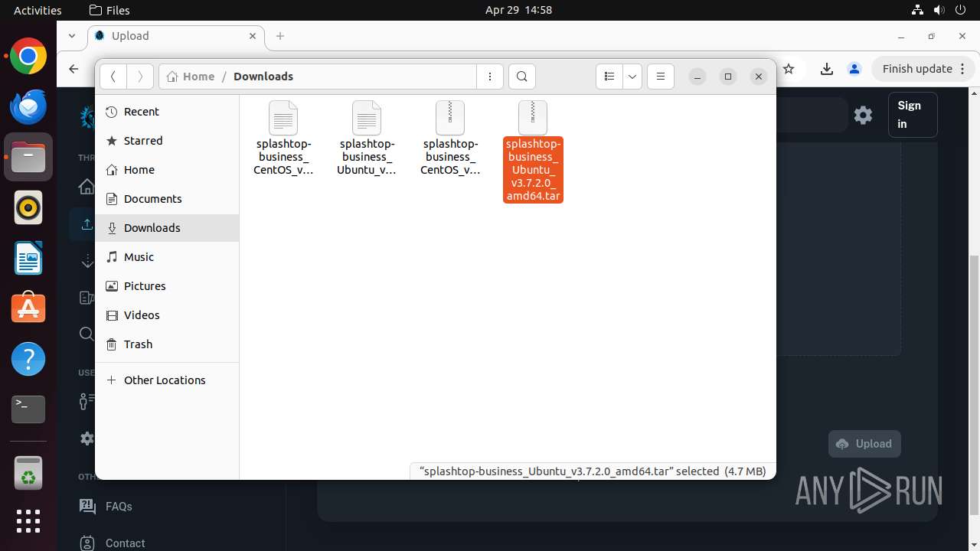Image resolution: width=980 pixels, height=551 pixels.
Task: Open the view options dropdown arrow
Action: click(x=632, y=77)
